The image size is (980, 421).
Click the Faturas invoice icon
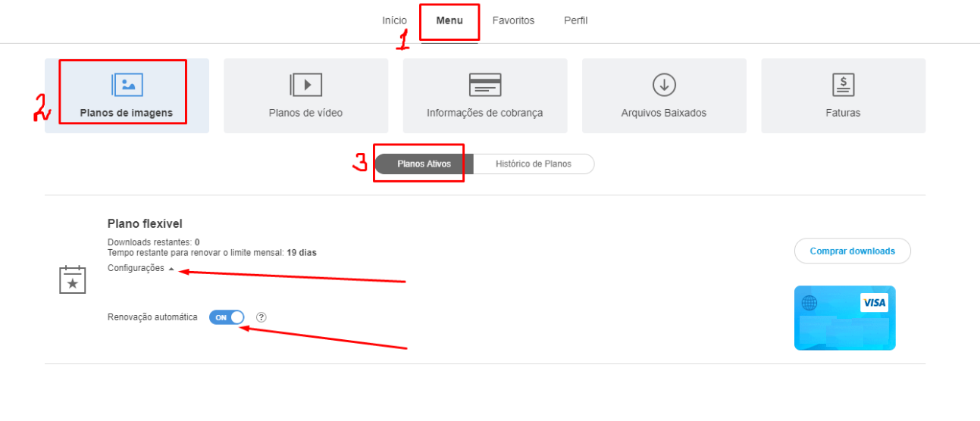click(844, 85)
